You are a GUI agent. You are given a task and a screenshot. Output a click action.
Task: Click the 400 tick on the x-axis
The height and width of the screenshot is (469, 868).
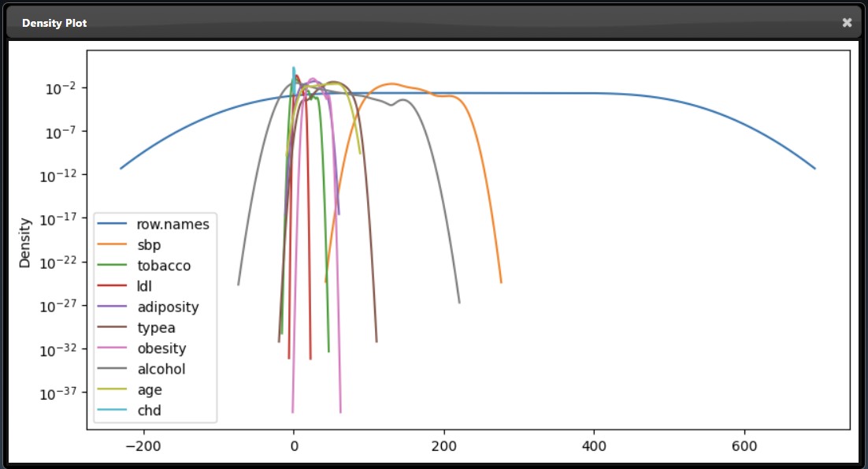(594, 446)
